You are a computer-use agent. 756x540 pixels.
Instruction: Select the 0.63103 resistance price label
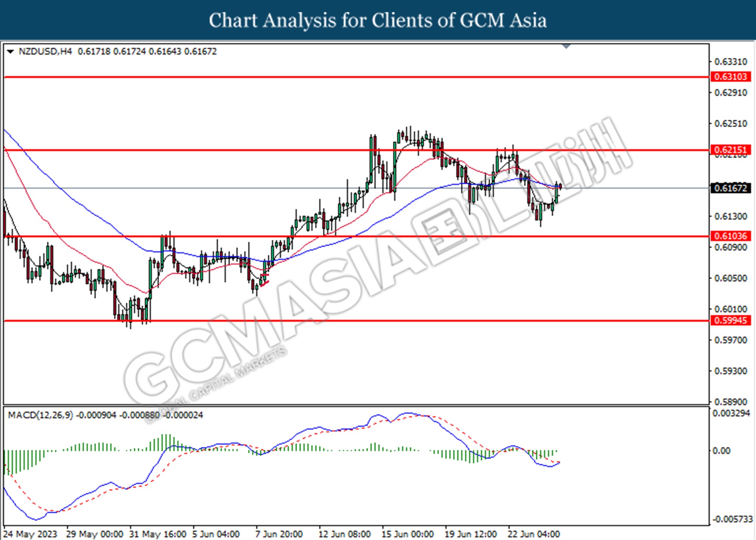tap(731, 77)
